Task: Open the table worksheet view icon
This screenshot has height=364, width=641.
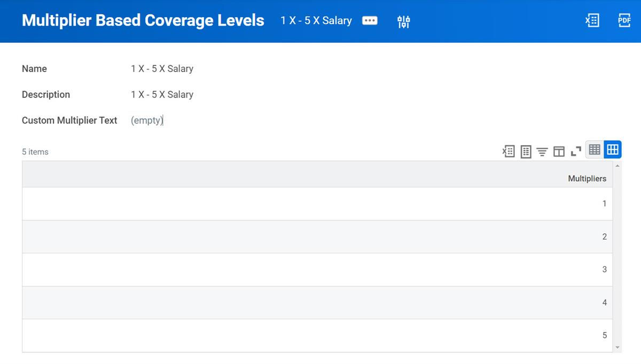Action: point(526,152)
